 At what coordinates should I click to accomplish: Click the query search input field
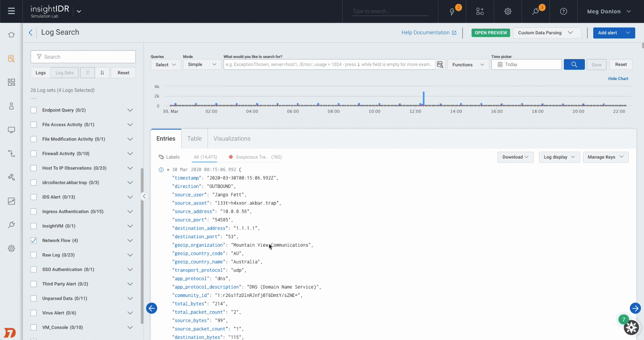click(x=329, y=64)
